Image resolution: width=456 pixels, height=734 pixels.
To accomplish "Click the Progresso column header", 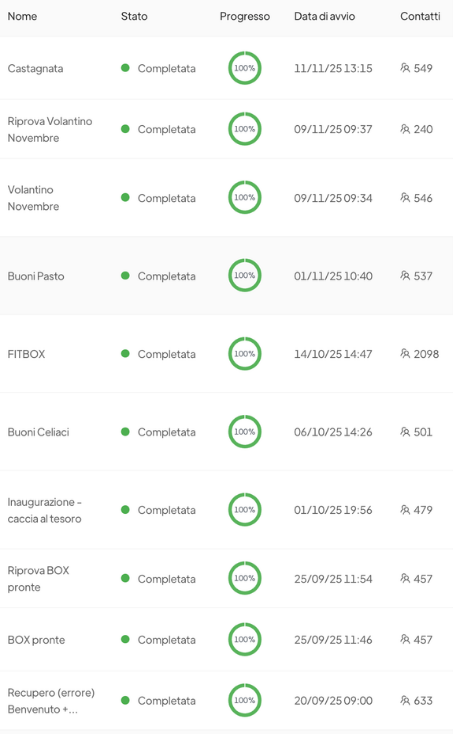I will [x=245, y=16].
